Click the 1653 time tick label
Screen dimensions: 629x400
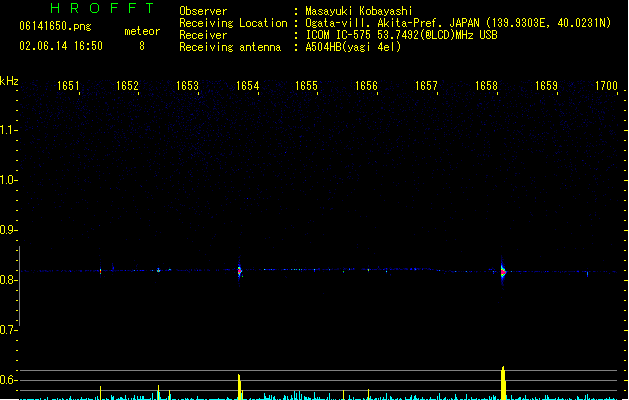point(187,86)
